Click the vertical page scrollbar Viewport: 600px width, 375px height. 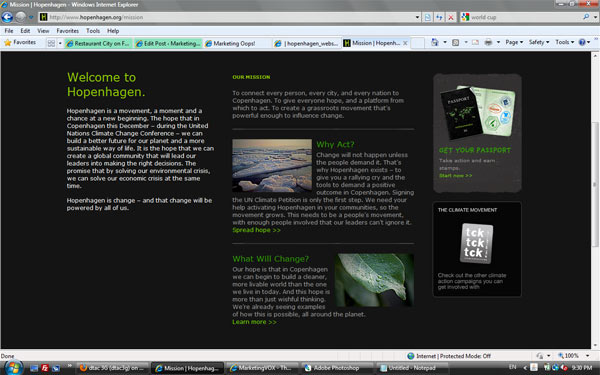(595, 185)
